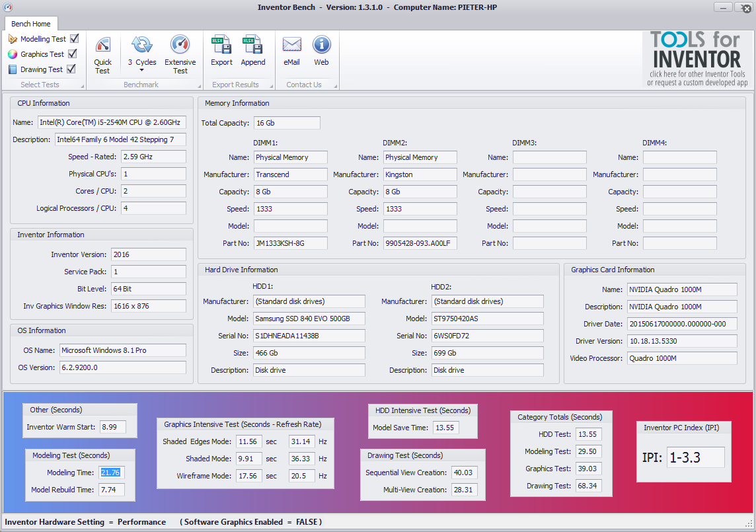756x532 pixels.
Task: Append results to existing XLSX
Action: 252,52
